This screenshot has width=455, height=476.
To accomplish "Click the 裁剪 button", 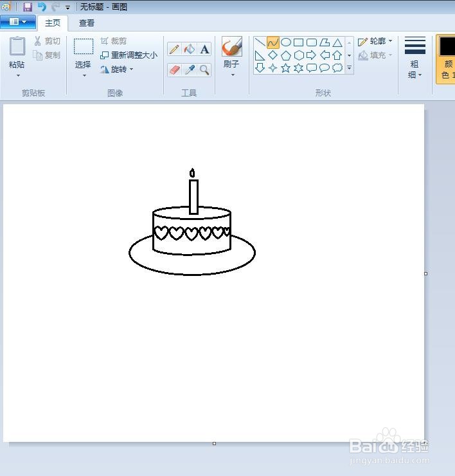I will [114, 41].
